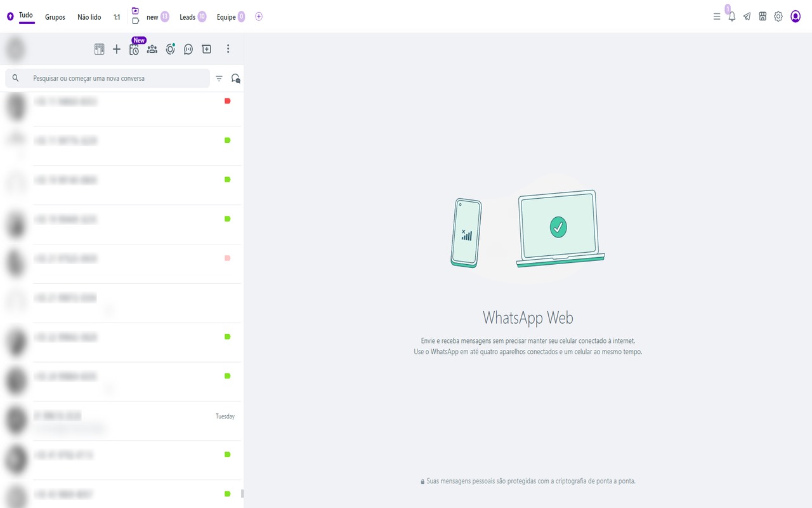Click the paper plane broadcast icon
812x508 pixels.
coord(747,17)
